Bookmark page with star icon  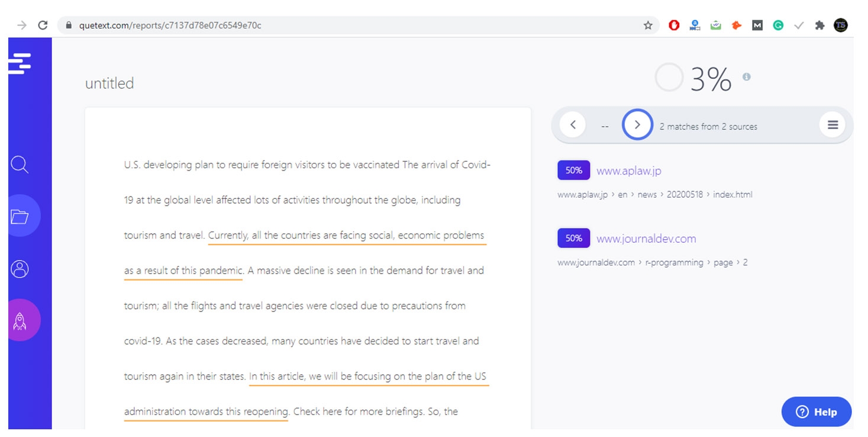[648, 25]
